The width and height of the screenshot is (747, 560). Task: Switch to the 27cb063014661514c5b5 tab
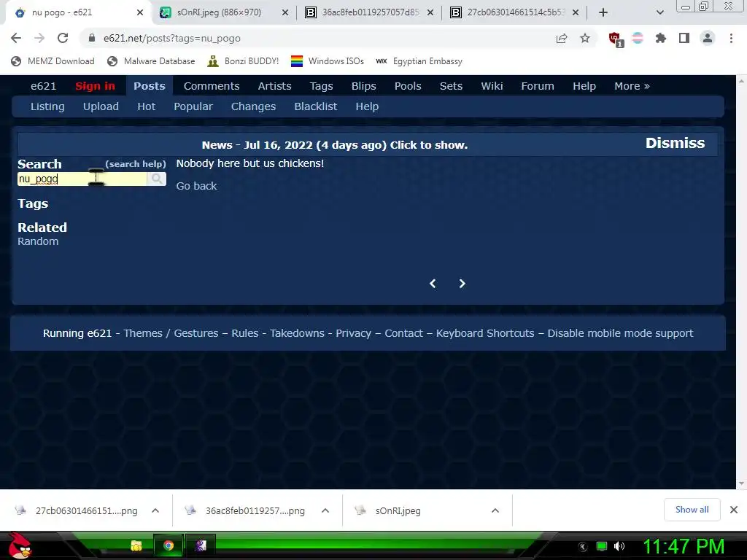tap(515, 12)
